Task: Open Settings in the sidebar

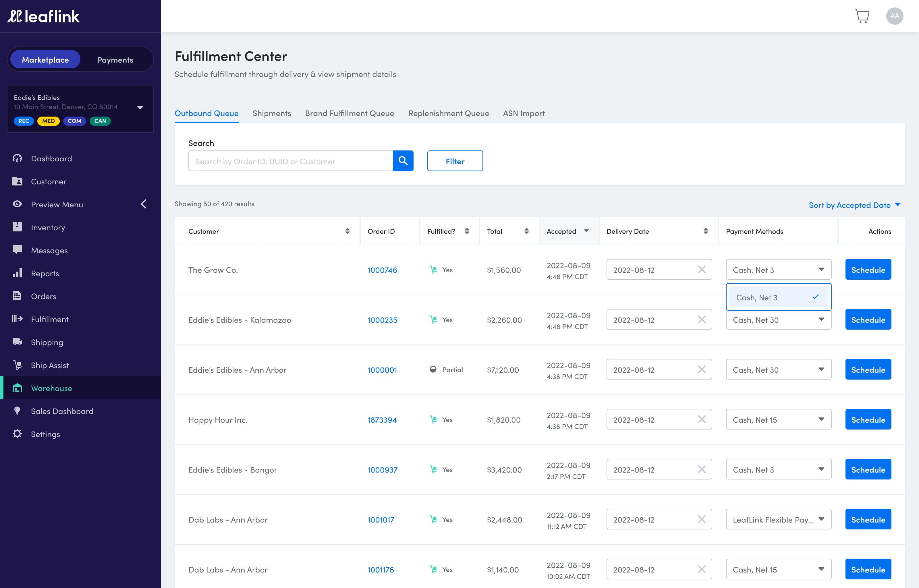Action: (80, 434)
